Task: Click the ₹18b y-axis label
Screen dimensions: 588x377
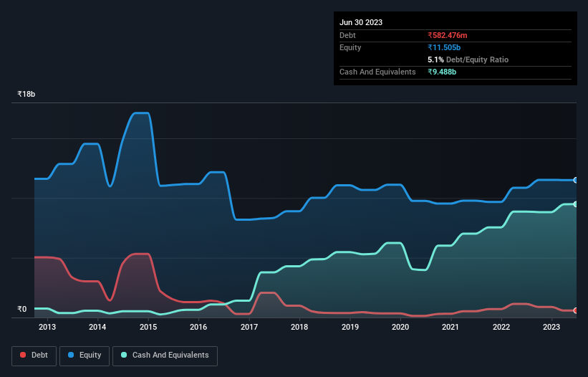Action: 26,94
